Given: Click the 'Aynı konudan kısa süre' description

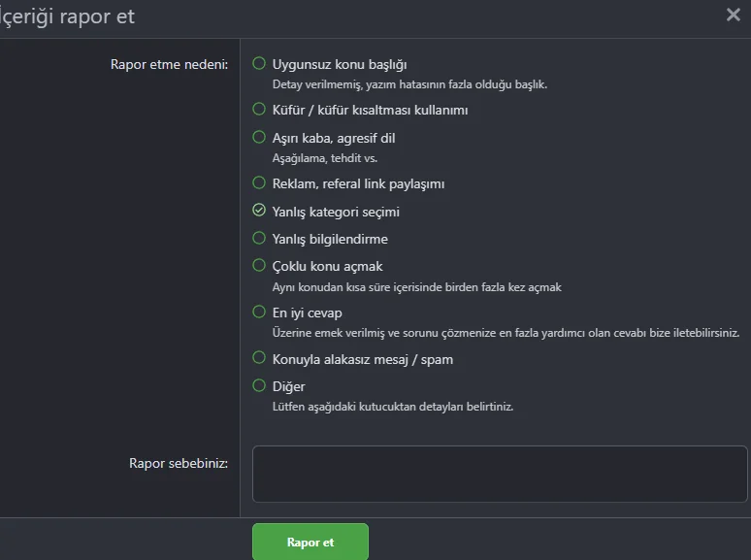Looking at the screenshot, I should (416, 286).
